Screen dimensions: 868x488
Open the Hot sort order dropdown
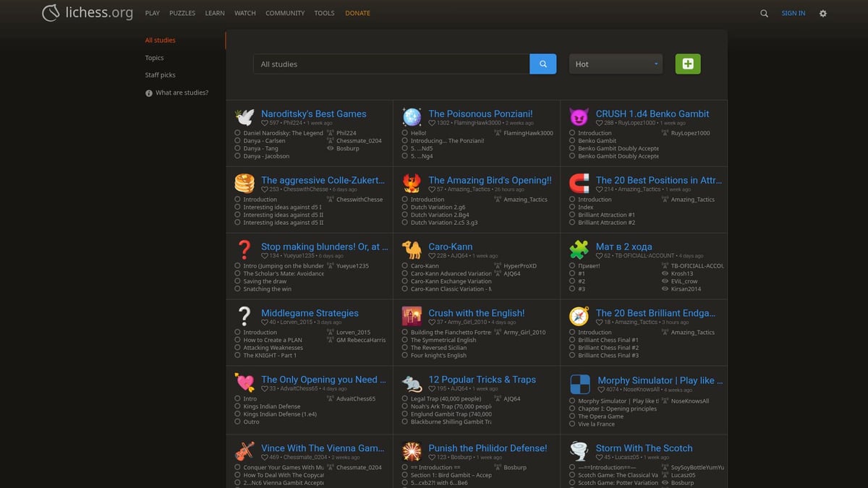[616, 64]
